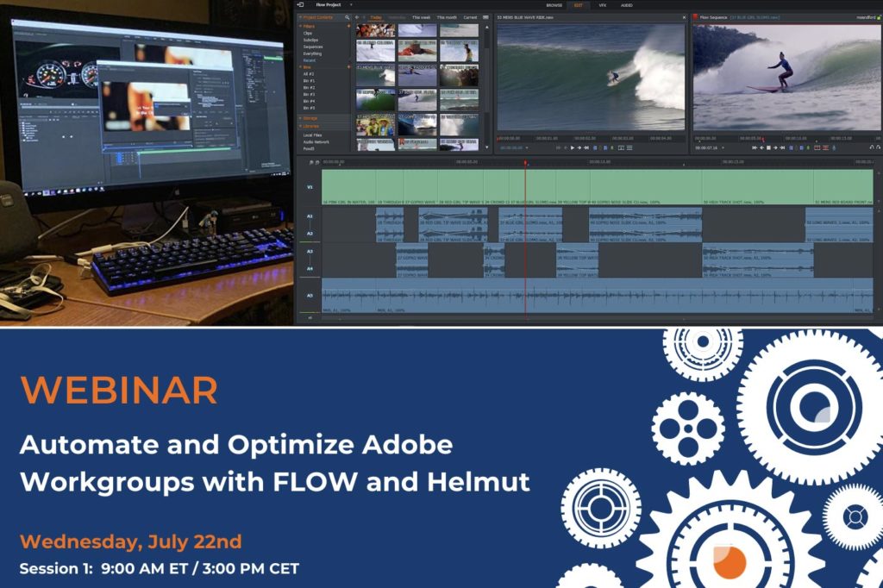Select the crowd of fans thumbnail
883x588 pixels.
coord(376,124)
